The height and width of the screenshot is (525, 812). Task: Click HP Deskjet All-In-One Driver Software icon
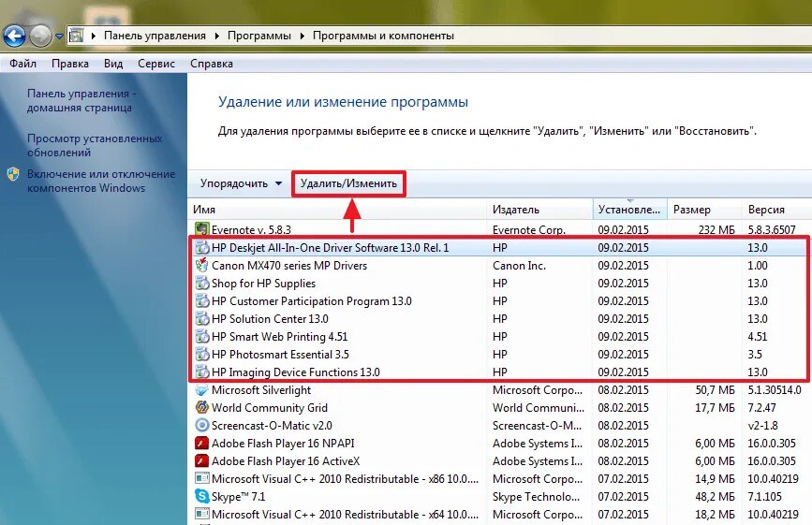(202, 247)
